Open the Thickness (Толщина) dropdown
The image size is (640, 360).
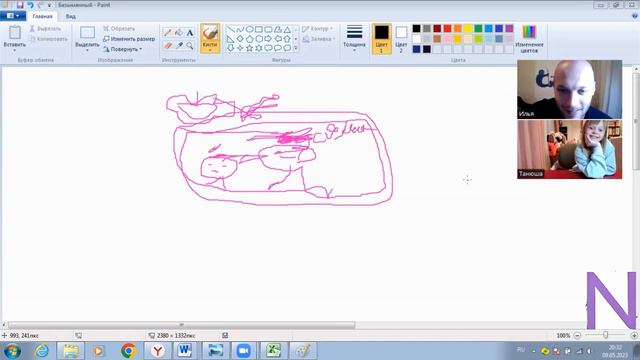pos(354,39)
